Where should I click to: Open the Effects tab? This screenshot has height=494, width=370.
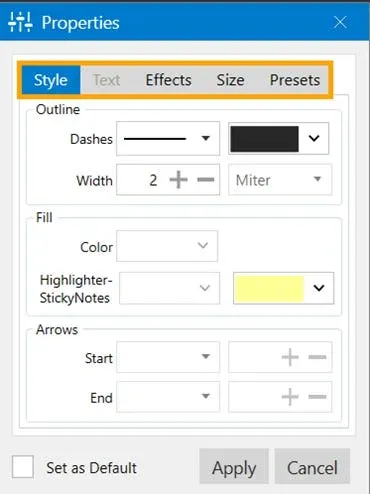pyautogui.click(x=168, y=80)
